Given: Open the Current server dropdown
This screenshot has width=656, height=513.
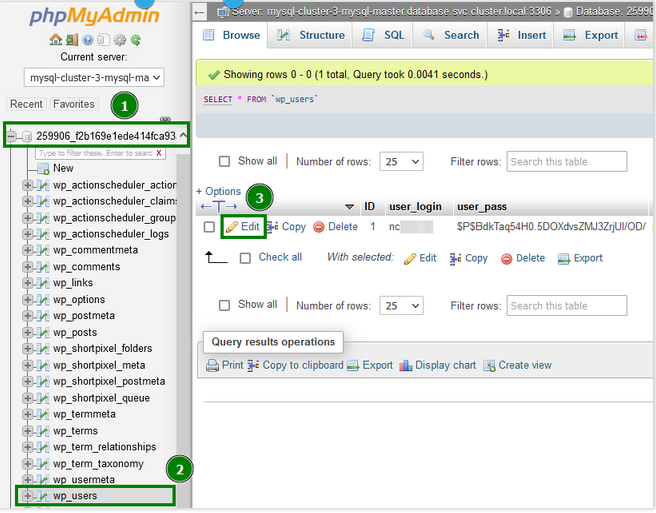Looking at the screenshot, I should coord(95,77).
